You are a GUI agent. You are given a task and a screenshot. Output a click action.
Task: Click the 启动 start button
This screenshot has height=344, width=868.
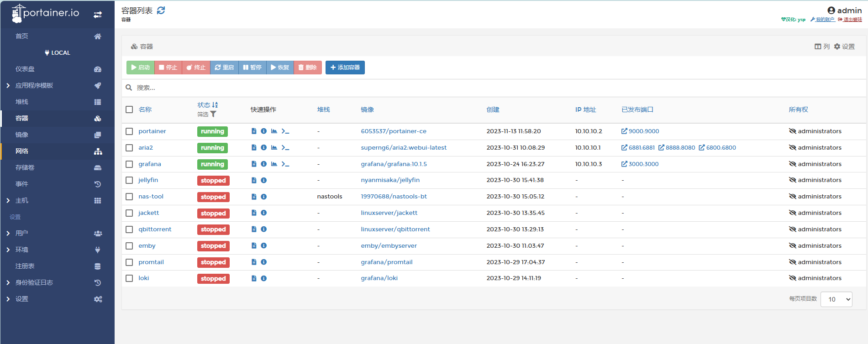coord(141,68)
